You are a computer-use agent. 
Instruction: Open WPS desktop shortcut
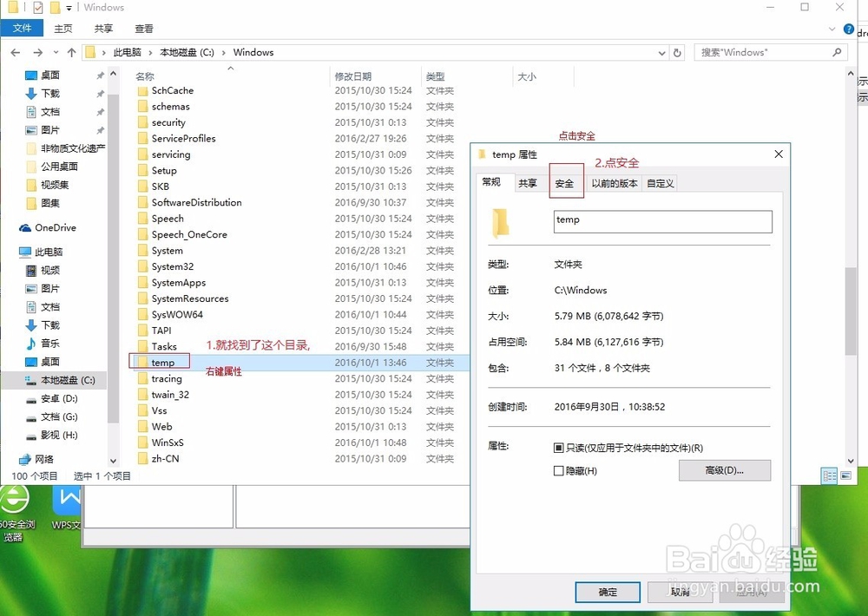(67, 508)
